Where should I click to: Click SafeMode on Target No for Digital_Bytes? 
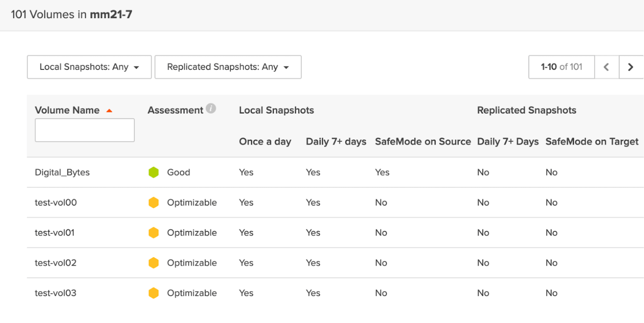click(x=551, y=173)
